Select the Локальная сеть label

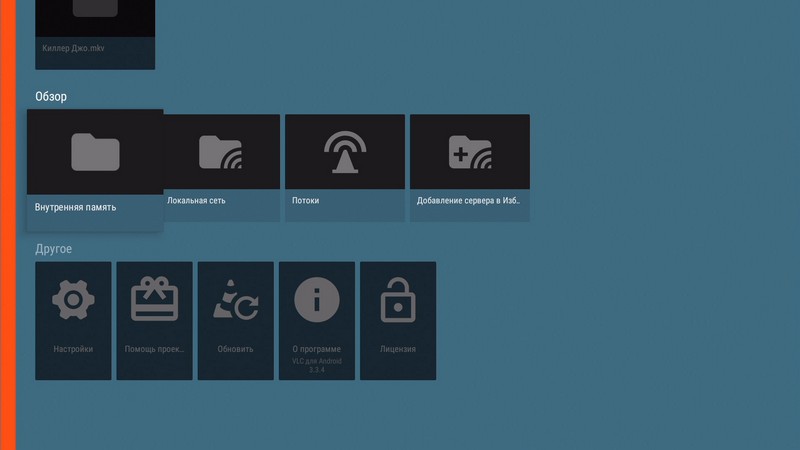(x=197, y=201)
